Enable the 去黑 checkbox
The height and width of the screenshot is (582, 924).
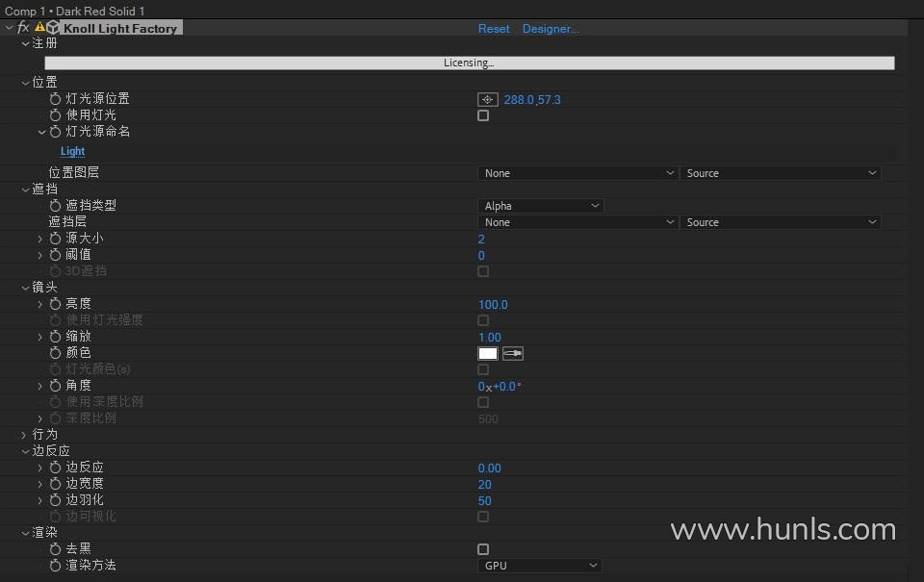click(483, 549)
